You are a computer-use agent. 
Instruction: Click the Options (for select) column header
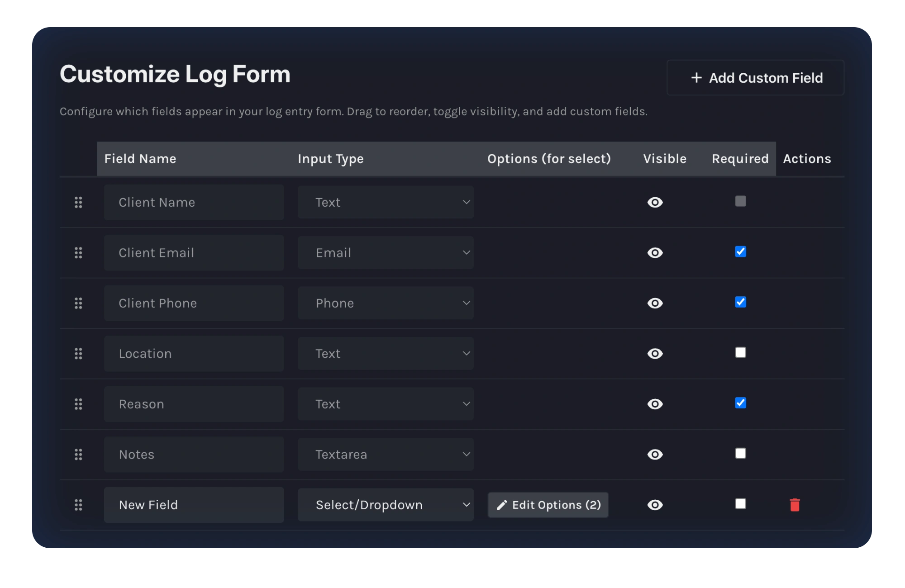point(549,159)
